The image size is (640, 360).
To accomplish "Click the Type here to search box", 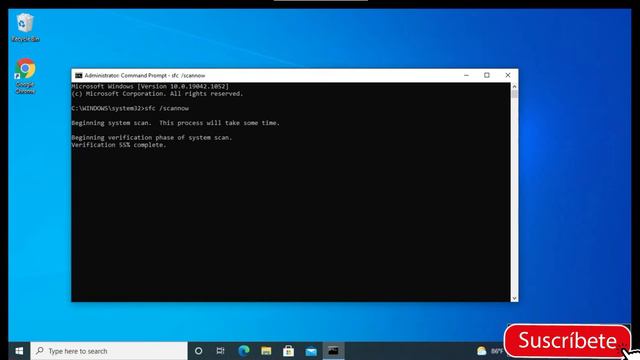I will [x=109, y=351].
